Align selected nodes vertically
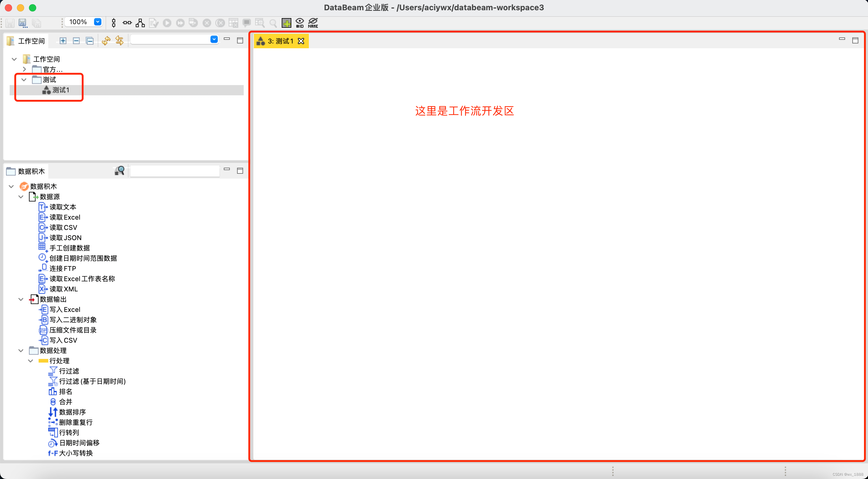Viewport: 868px width, 479px height. 114,23
